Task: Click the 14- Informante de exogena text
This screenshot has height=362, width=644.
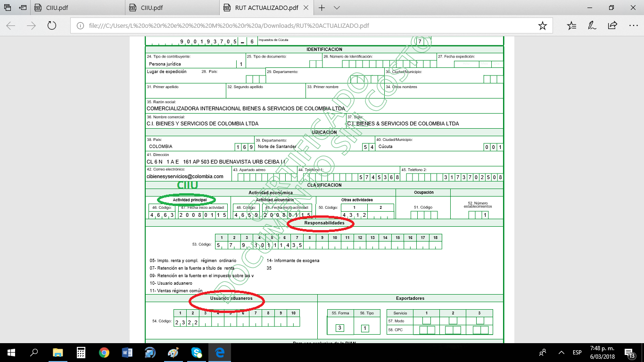Action: click(x=293, y=261)
